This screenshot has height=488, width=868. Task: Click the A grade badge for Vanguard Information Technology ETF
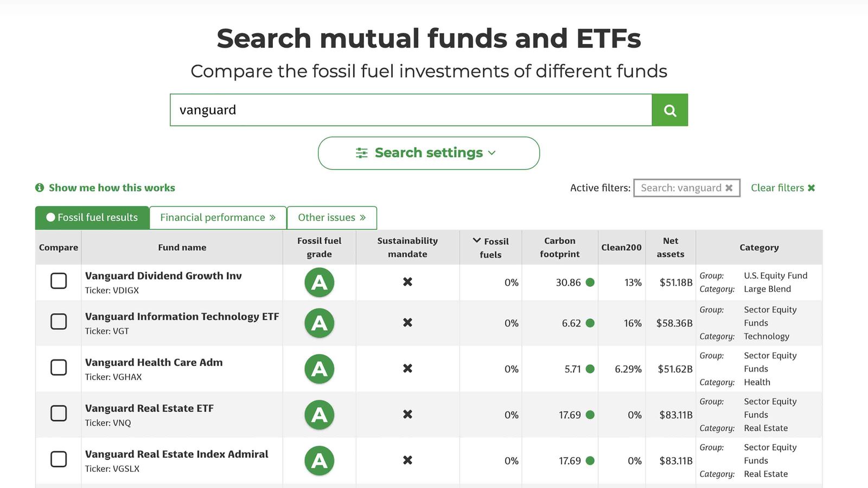point(319,323)
